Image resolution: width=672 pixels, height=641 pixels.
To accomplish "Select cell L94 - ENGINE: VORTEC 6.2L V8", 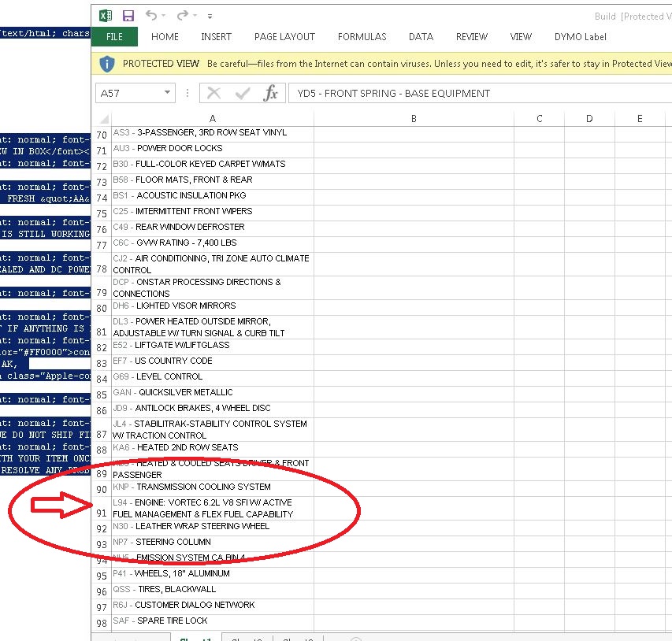I will point(213,509).
